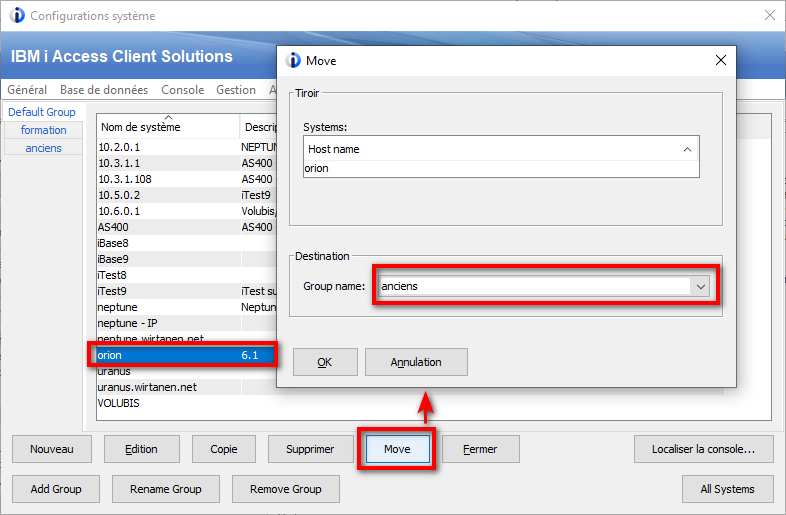Close the Move dialog
The image size is (786, 515).
pos(721,60)
